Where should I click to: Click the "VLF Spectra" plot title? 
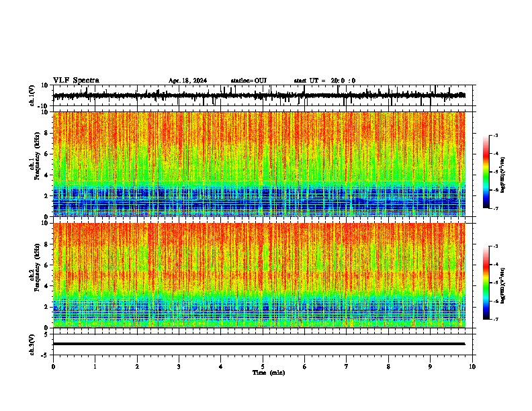[x=76, y=81]
